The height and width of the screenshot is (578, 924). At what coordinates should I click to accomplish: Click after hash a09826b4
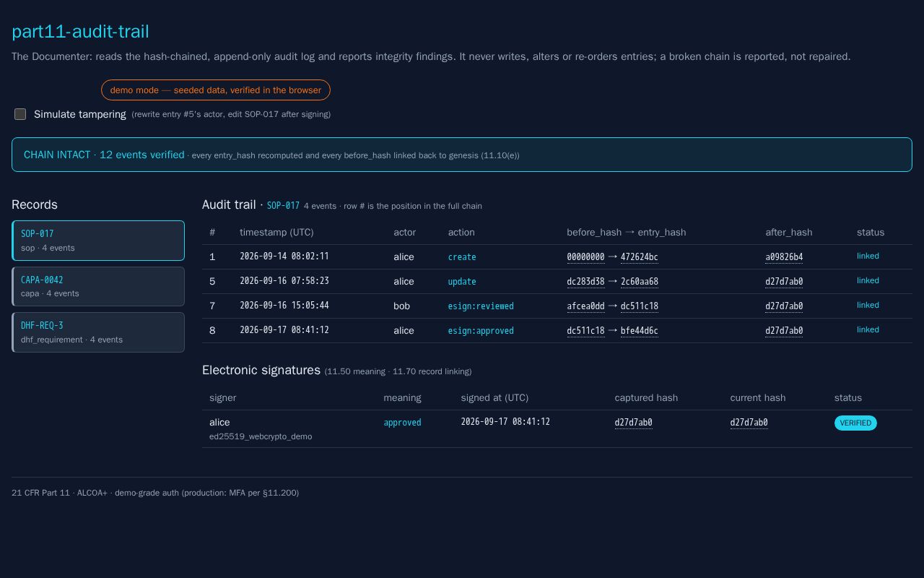click(x=784, y=257)
